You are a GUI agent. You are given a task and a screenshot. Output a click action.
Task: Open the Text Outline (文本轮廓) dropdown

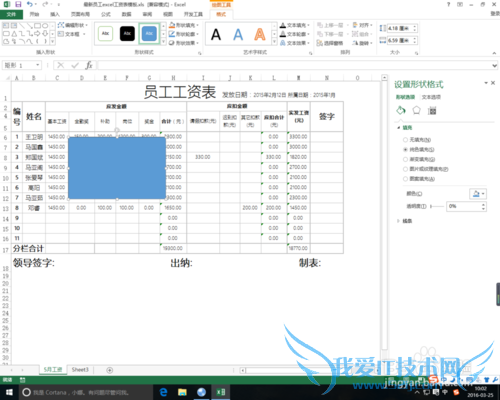[295, 34]
